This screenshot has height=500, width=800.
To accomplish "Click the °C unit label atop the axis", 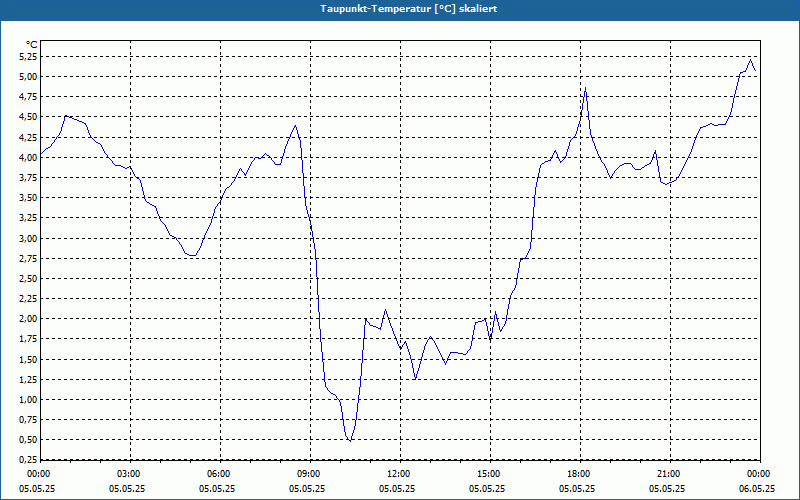I will click(x=32, y=45).
